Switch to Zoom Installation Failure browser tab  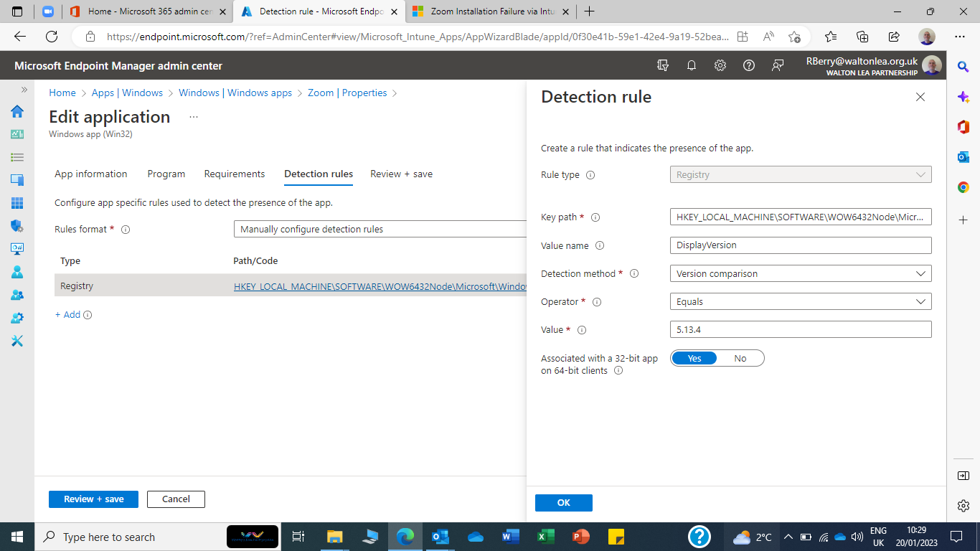pyautogui.click(x=491, y=11)
